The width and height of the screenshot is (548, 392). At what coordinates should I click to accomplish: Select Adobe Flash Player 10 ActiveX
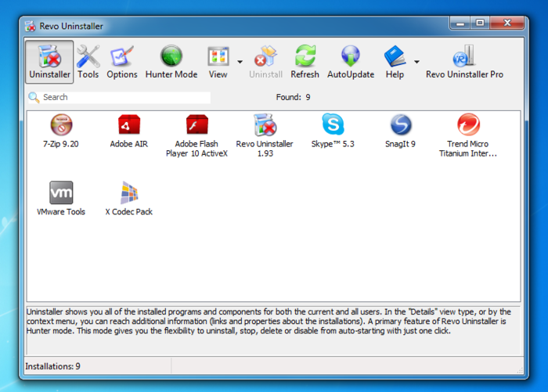coord(196,136)
